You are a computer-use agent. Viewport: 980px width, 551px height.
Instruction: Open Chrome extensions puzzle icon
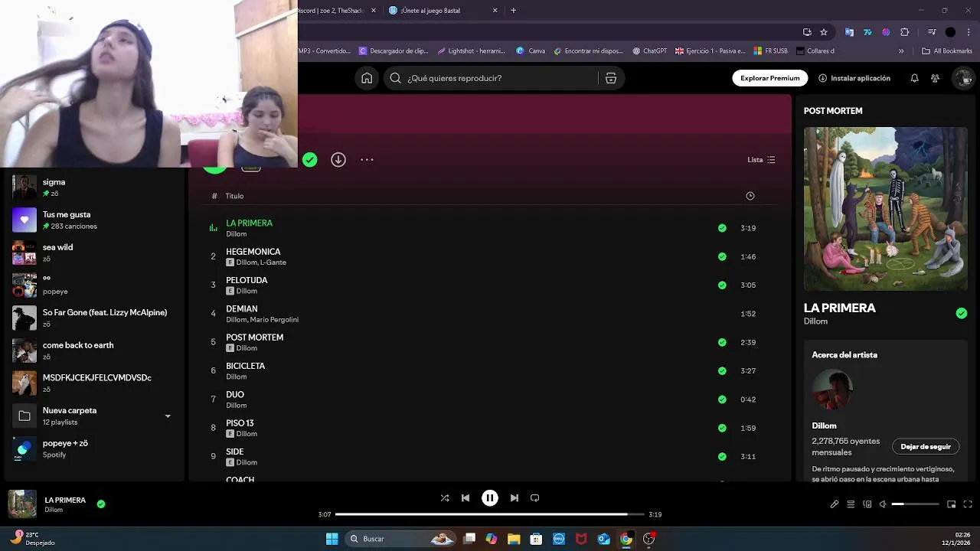(905, 32)
